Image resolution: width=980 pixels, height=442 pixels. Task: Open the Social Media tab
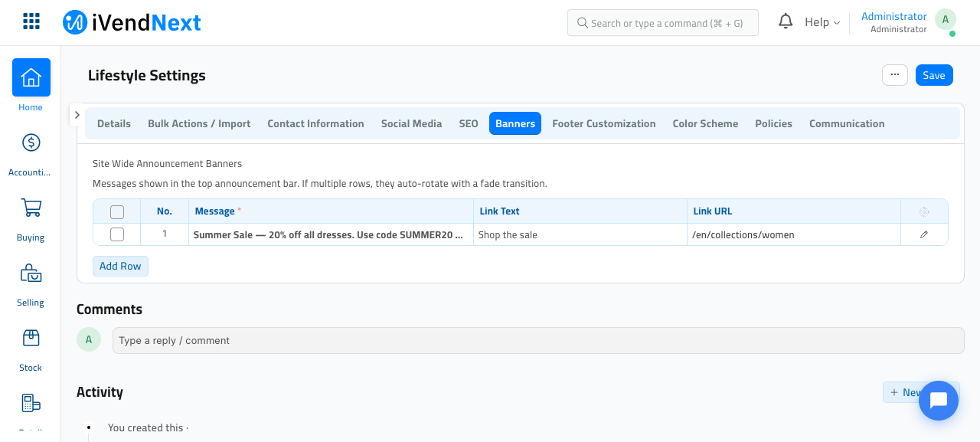tap(412, 123)
